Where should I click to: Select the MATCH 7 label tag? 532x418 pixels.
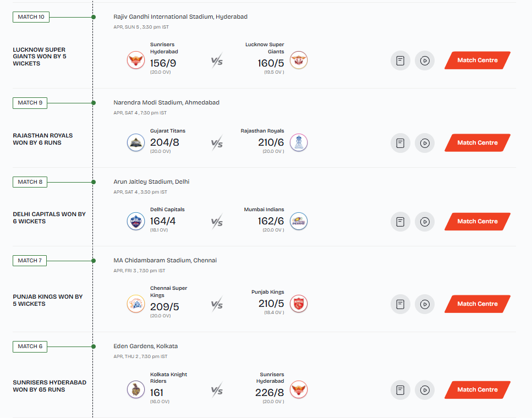click(x=30, y=261)
